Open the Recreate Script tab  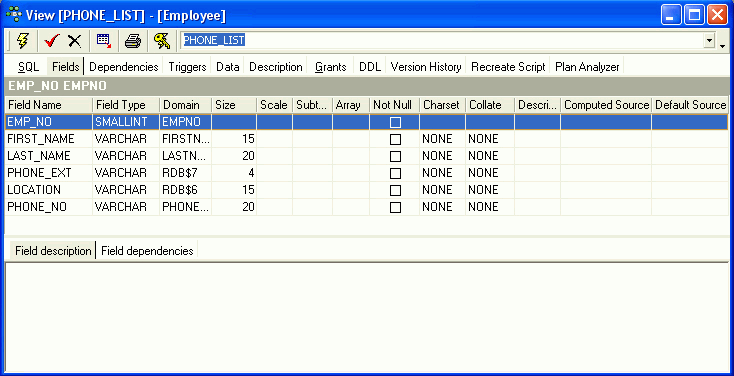508,67
